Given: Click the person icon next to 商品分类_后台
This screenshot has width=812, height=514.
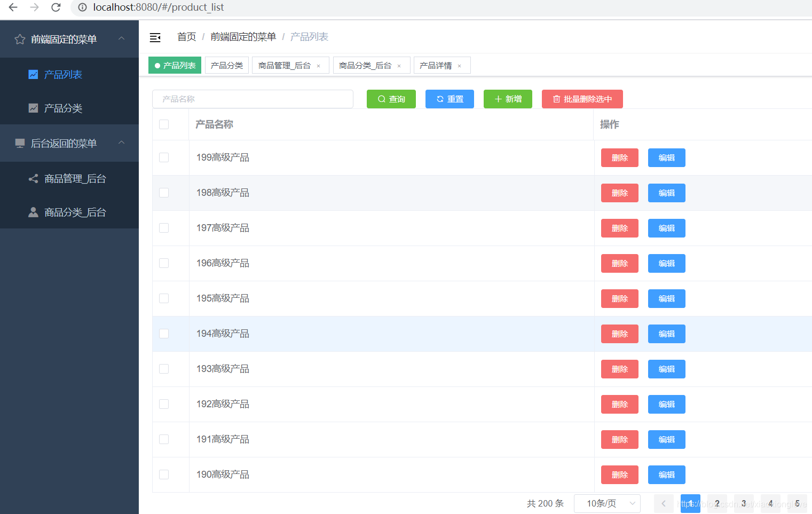Looking at the screenshot, I should coord(33,211).
